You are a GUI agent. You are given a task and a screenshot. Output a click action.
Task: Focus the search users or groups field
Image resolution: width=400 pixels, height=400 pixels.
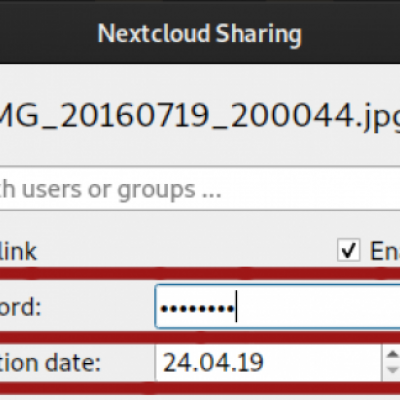(200, 188)
